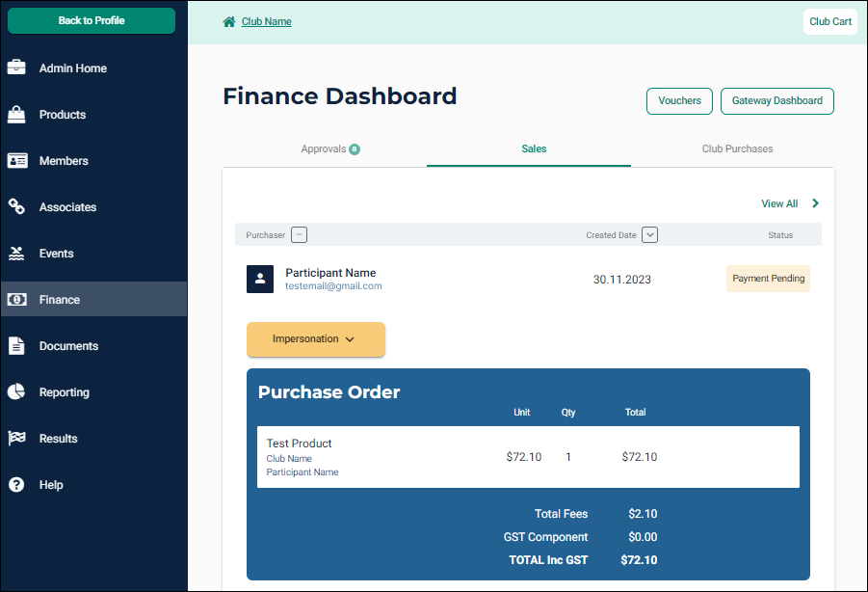The height and width of the screenshot is (592, 868).
Task: Open Members from the sidebar
Action: 94,161
